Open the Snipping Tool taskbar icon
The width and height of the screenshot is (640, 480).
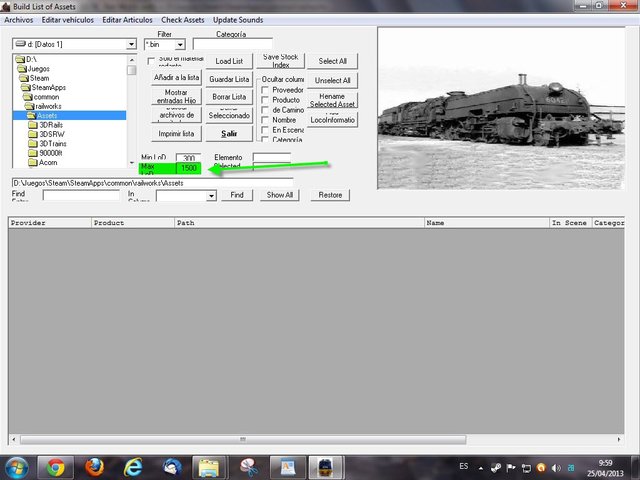point(248,467)
